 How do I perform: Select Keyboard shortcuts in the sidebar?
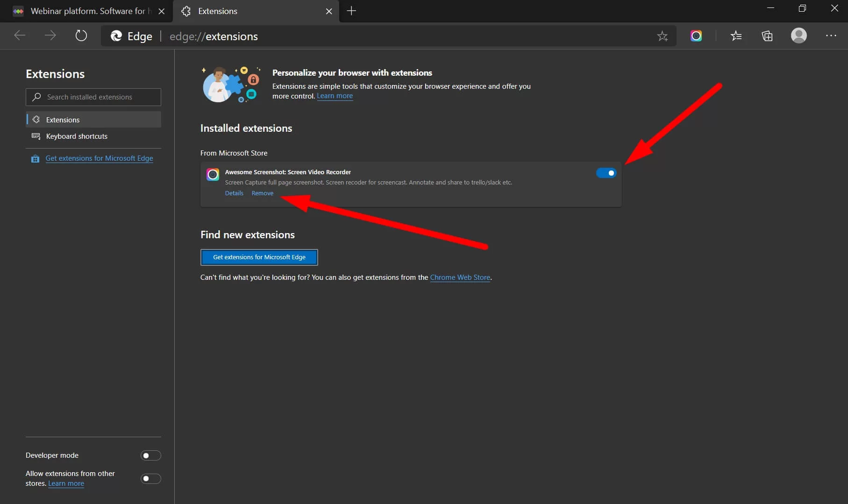coord(76,136)
